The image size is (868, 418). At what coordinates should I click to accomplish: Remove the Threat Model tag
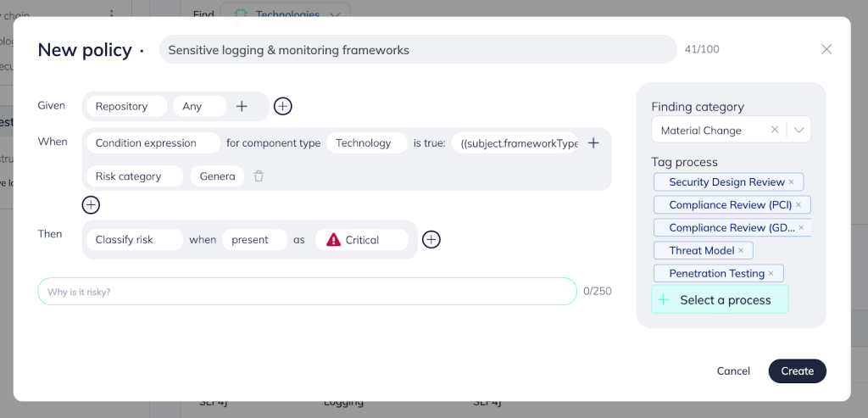pos(741,251)
